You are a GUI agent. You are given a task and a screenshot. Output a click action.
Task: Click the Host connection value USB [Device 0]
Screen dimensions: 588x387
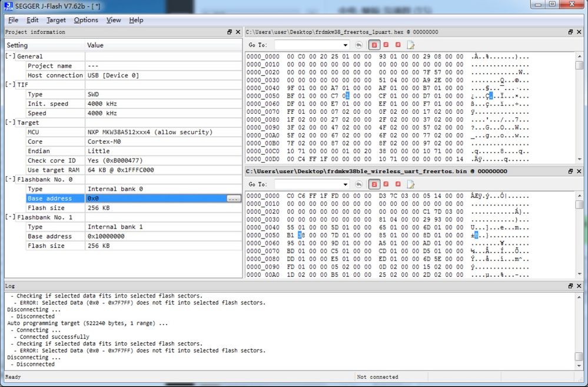[x=113, y=75]
